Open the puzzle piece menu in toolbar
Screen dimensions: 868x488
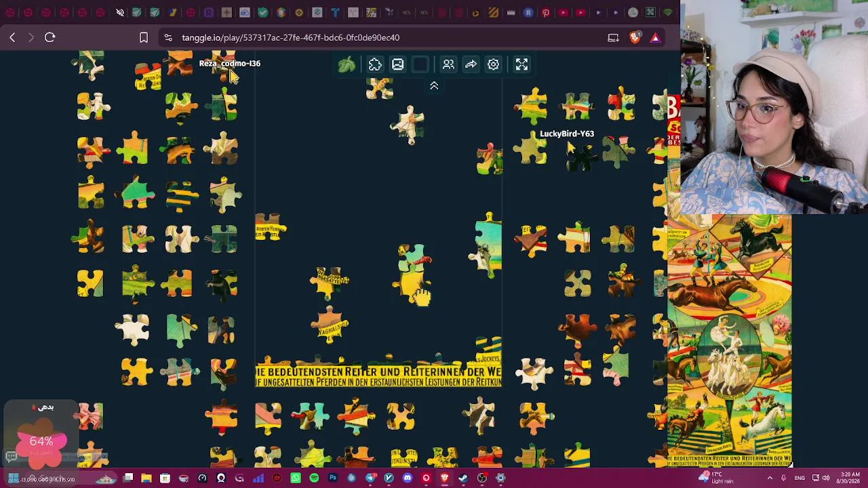coord(375,64)
